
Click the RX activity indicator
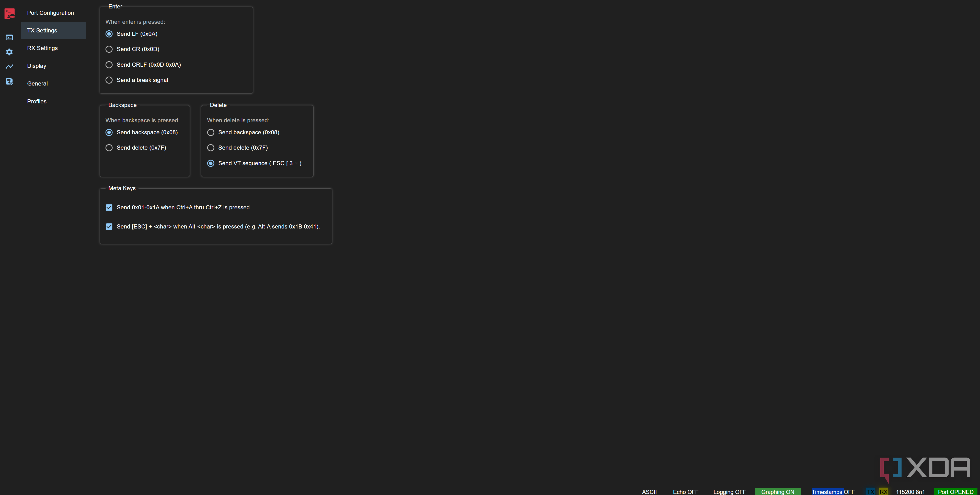click(883, 492)
